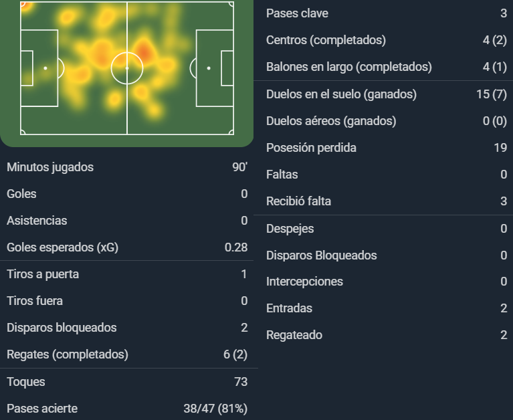Click the Goles esperados (xG) label

point(62,247)
